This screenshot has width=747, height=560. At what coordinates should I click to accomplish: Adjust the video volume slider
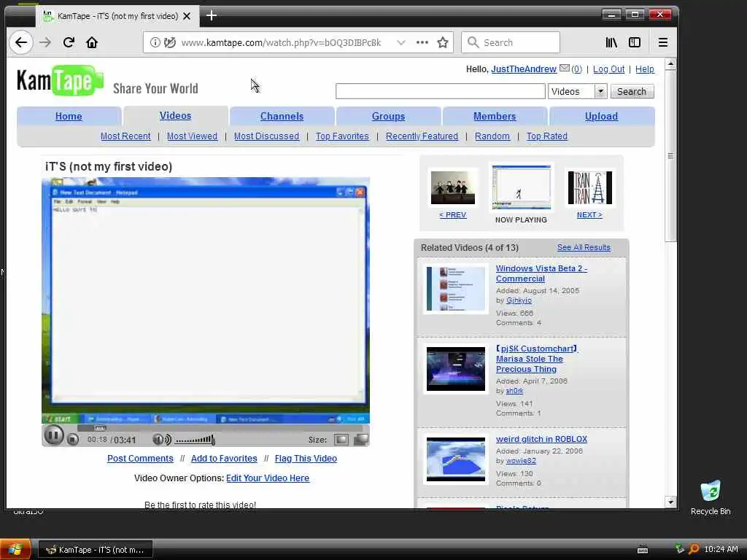195,440
